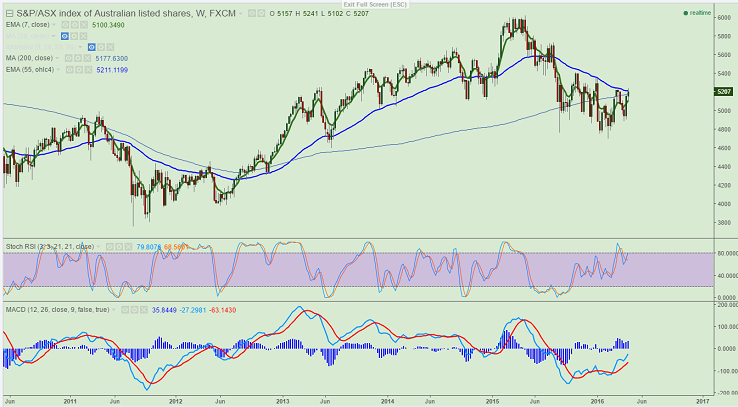Remove the EMA (7, close) indicator
This screenshot has height=407, width=738.
coord(84,24)
